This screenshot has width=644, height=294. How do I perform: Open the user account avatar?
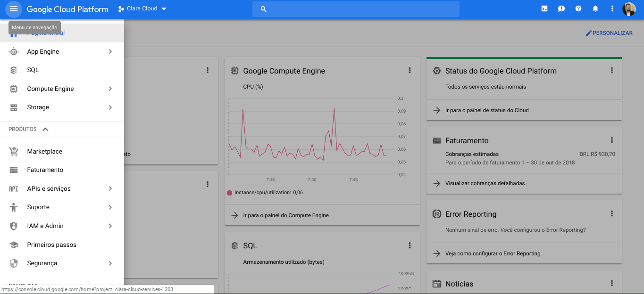tap(629, 9)
